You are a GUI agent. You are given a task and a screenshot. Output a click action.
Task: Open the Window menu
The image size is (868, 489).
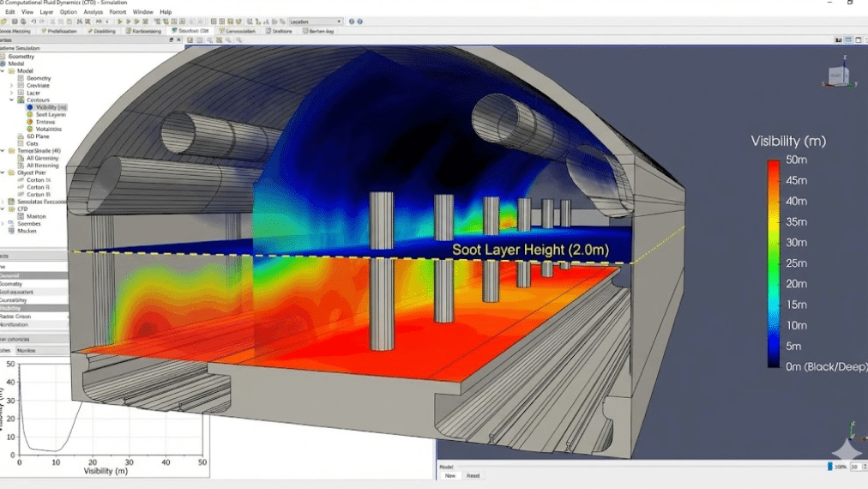(x=143, y=12)
